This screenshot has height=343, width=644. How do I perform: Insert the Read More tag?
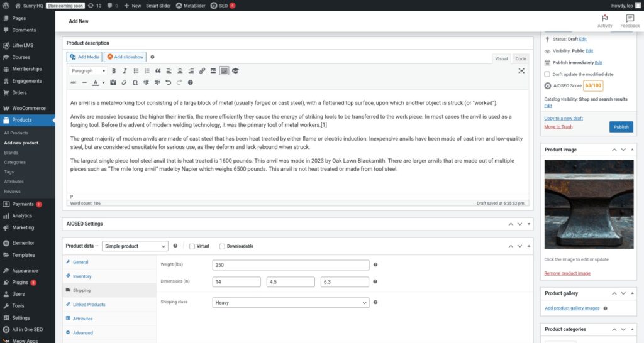(x=213, y=71)
